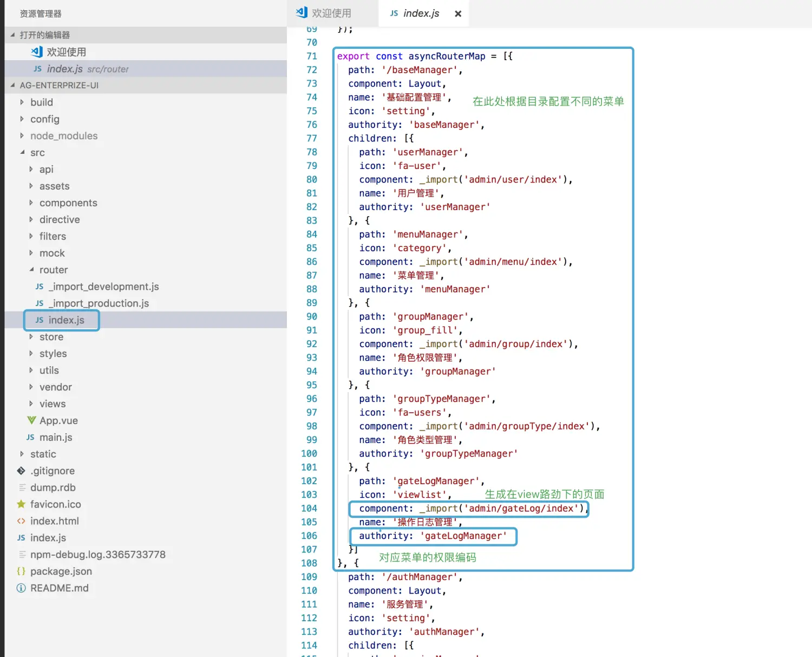The width and height of the screenshot is (812, 657).
Task: Expand the vendor folder
Action: (x=31, y=387)
